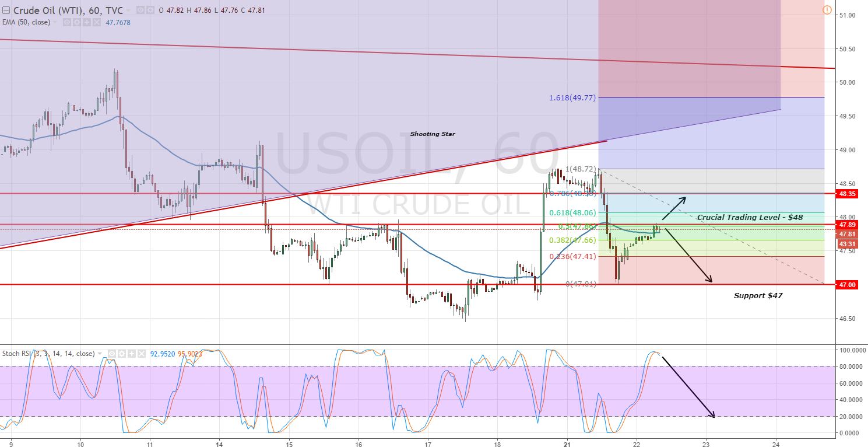This screenshot has height=447, width=868.
Task: Click the 'Shooting Star' text annotation
Action: (x=433, y=134)
